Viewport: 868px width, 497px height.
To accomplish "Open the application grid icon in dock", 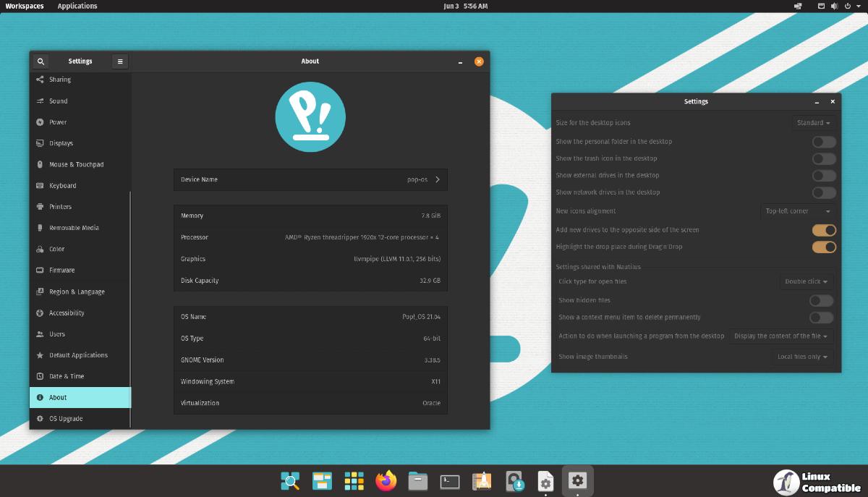I will coord(354,481).
